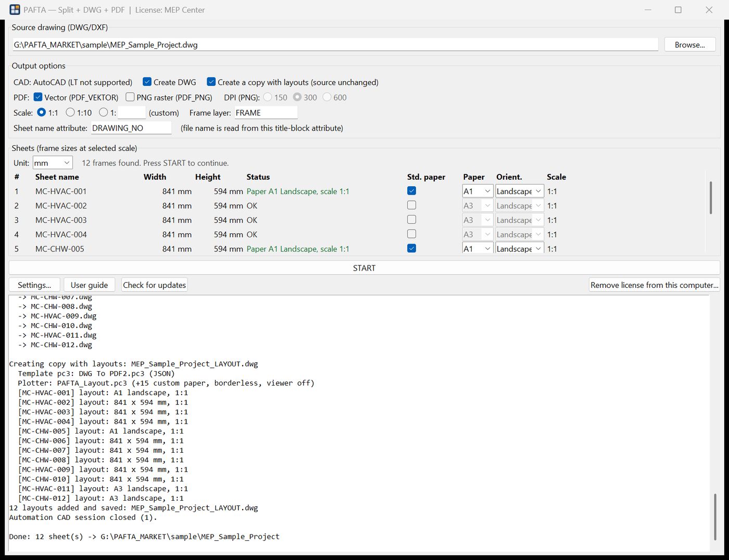Image resolution: width=729 pixels, height=560 pixels.
Task: Click Remove license from this computer
Action: [x=655, y=285]
